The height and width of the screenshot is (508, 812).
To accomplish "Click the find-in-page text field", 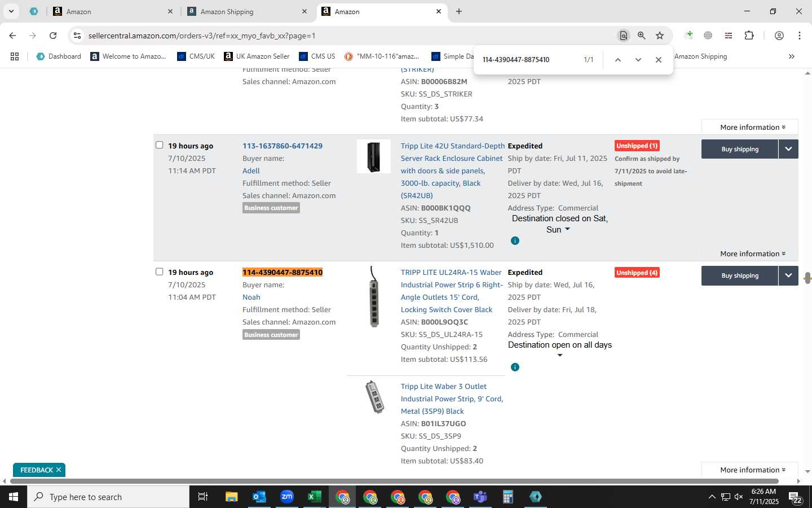I will pos(527,60).
